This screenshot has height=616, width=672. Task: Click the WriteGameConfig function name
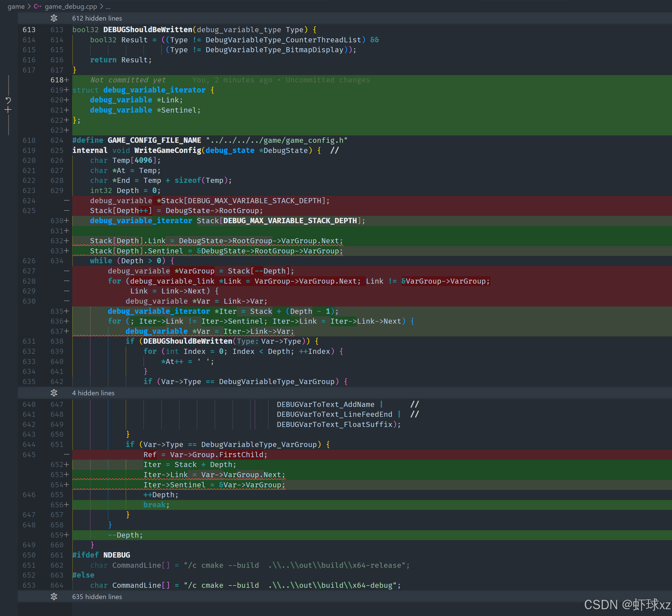[167, 150]
